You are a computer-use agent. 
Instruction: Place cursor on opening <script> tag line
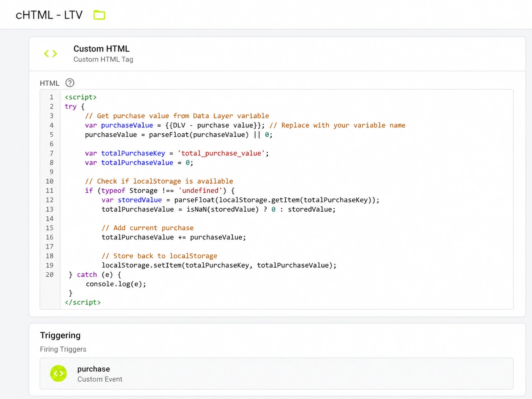81,97
